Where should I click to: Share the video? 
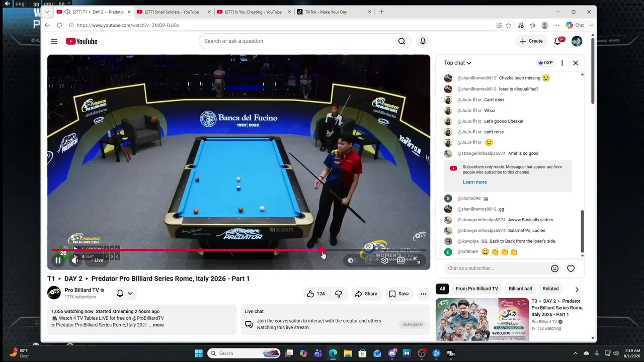[366, 294]
